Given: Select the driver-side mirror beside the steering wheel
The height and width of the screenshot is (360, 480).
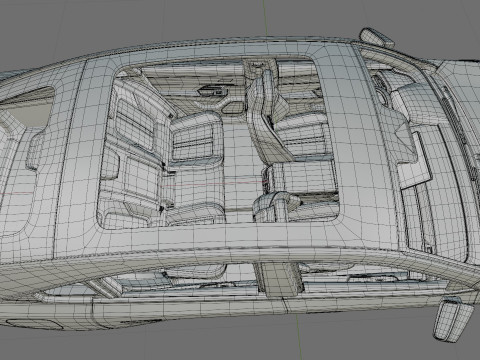Looking at the screenshot, I should click(377, 38).
